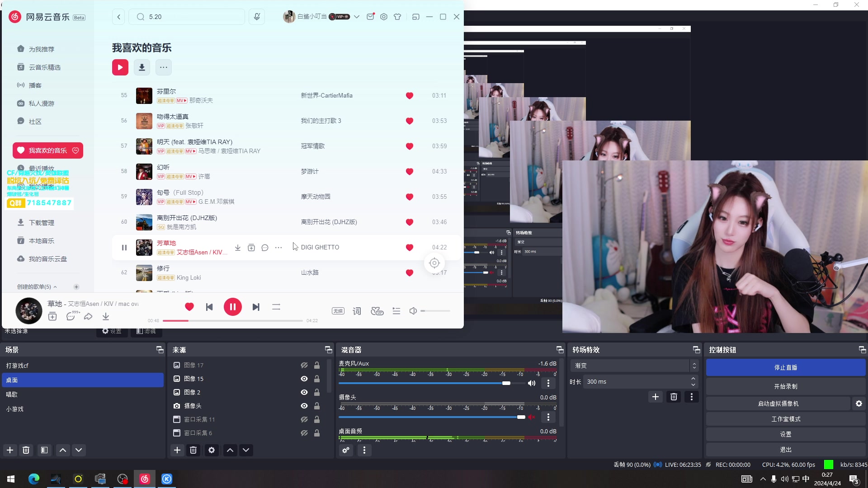Screen dimensions: 868x488
Task: Open comments for the 芳草地 row
Action: (265, 248)
